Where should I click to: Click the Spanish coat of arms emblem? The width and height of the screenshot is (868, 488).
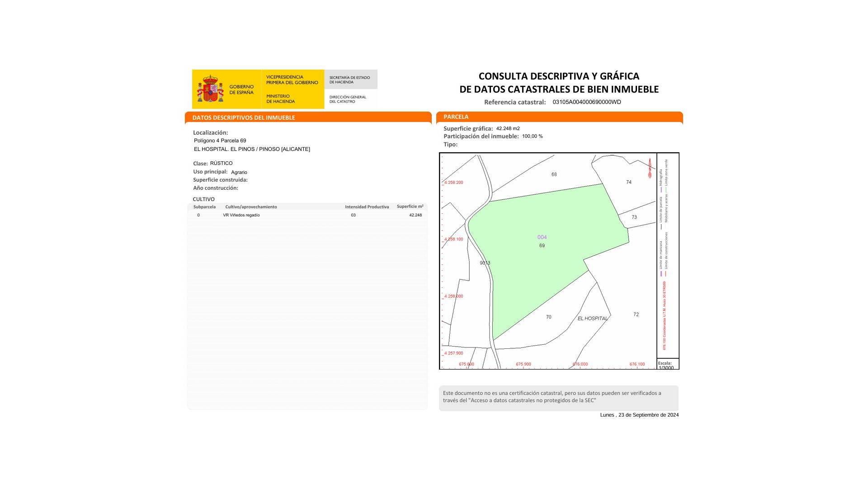[210, 89]
